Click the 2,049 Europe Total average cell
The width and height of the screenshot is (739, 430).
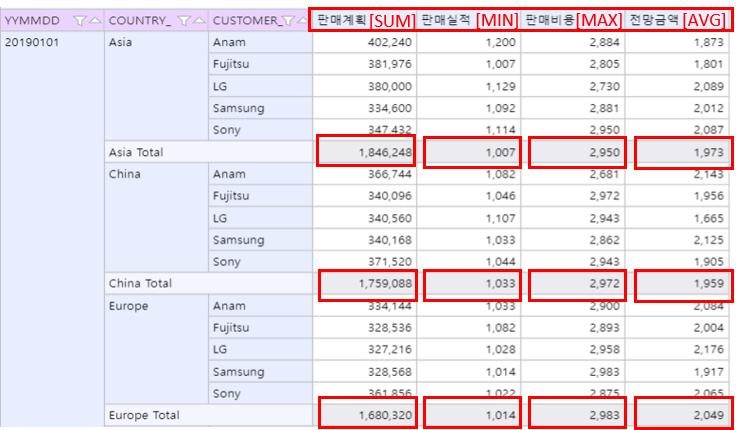pos(677,415)
